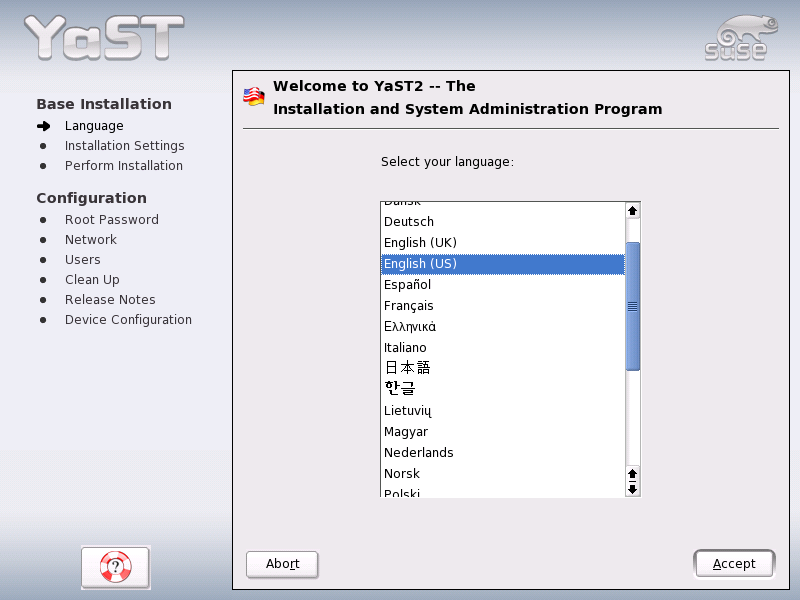Click the flag icon beside the welcome title
This screenshot has width=800, height=600.
(253, 97)
